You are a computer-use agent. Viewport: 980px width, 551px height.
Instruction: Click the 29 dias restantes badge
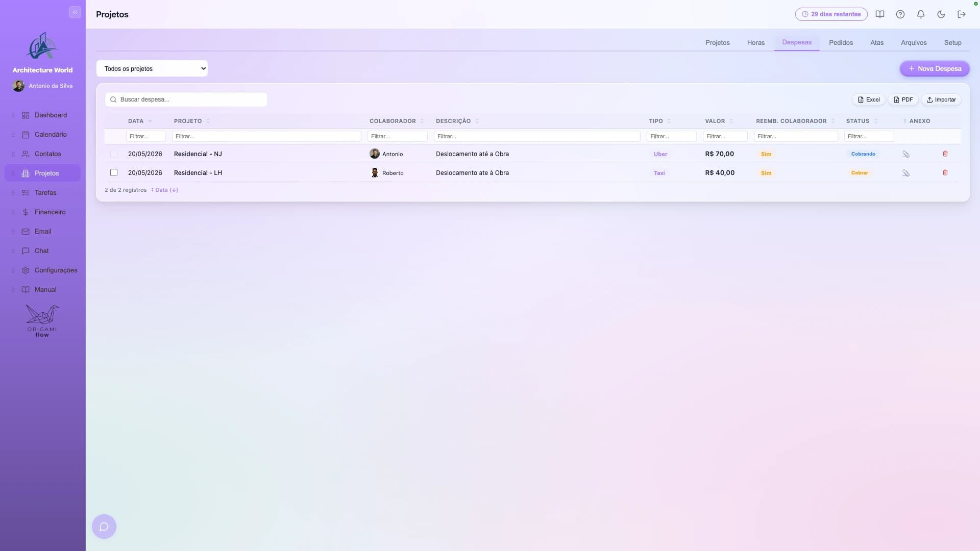point(831,14)
